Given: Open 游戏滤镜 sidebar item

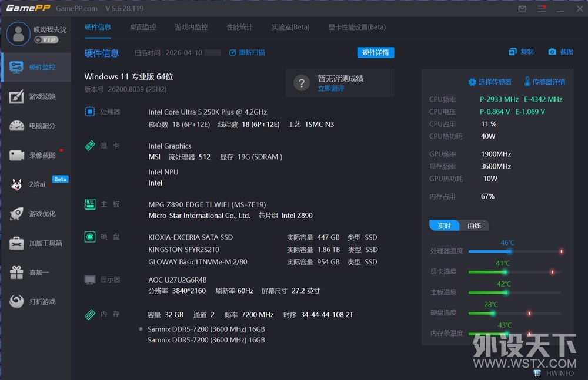Looking at the screenshot, I should click(x=36, y=97).
